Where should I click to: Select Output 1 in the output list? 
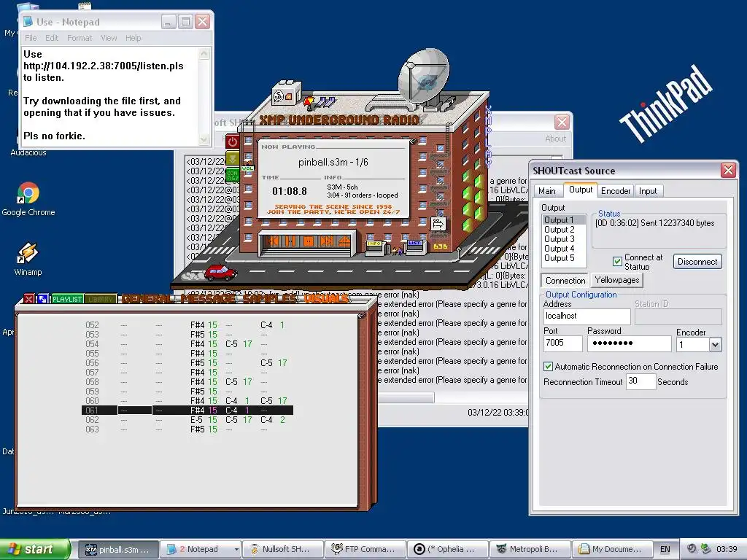(x=564, y=220)
